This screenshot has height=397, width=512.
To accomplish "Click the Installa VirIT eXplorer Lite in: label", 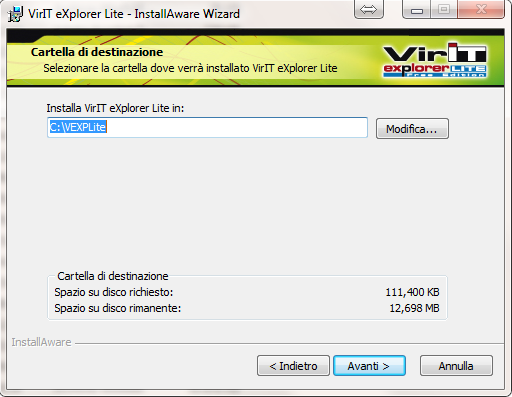I will 115,108.
